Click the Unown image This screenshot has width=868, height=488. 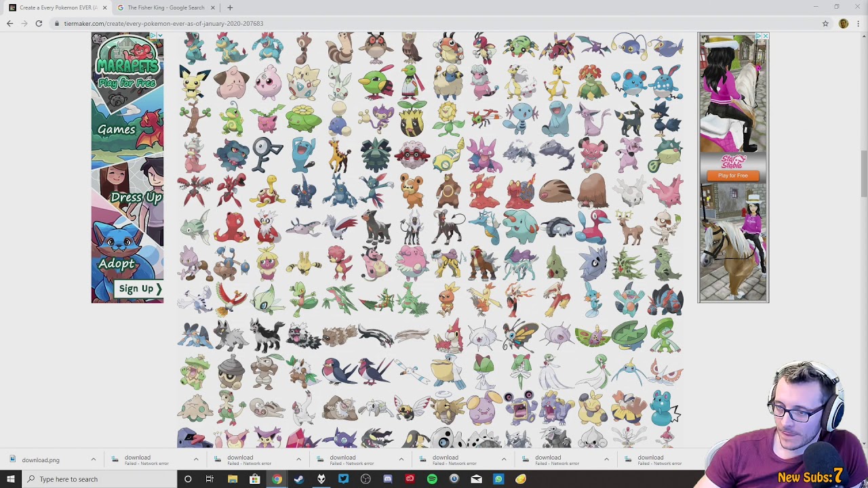point(267,155)
